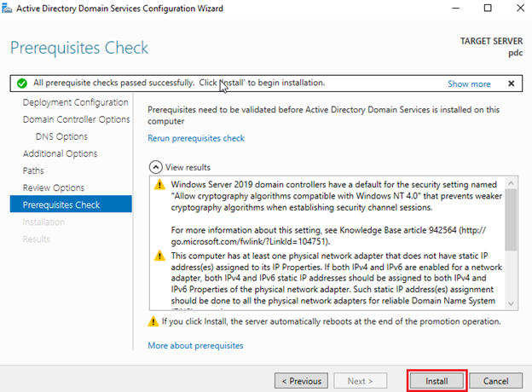Screen dimensions: 532x392
Task: Click the results scrollbar up arrow
Action: 511,183
